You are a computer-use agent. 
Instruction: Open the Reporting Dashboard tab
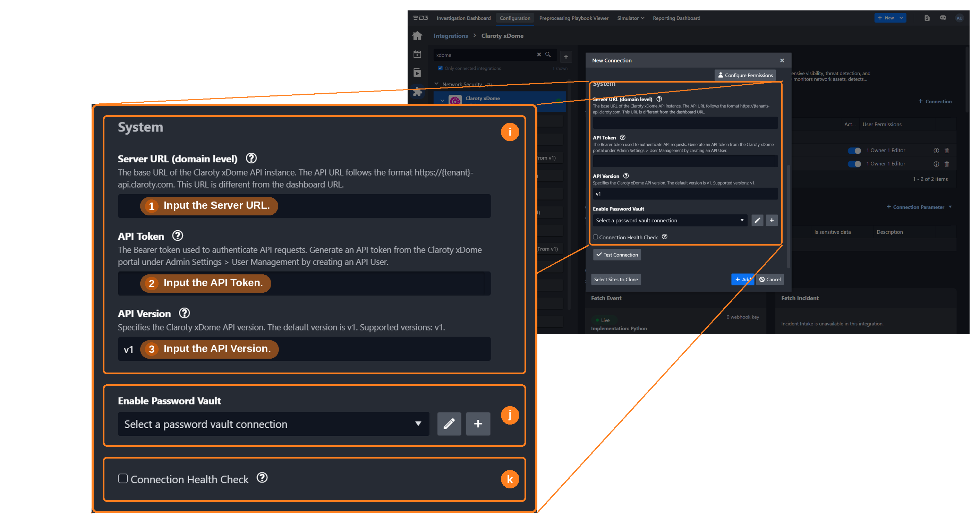[676, 18]
